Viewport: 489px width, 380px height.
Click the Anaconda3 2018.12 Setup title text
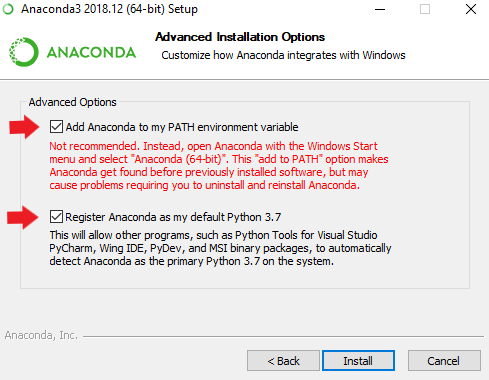coord(109,9)
